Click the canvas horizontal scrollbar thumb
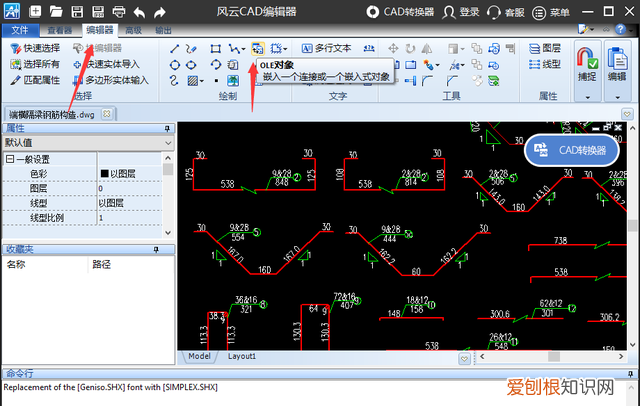The height and width of the screenshot is (406, 640). click(553, 356)
